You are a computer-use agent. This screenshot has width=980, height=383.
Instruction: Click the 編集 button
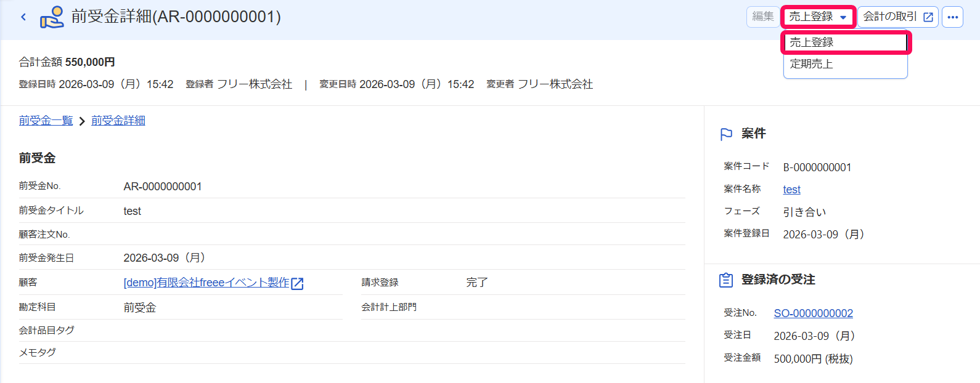point(763,17)
